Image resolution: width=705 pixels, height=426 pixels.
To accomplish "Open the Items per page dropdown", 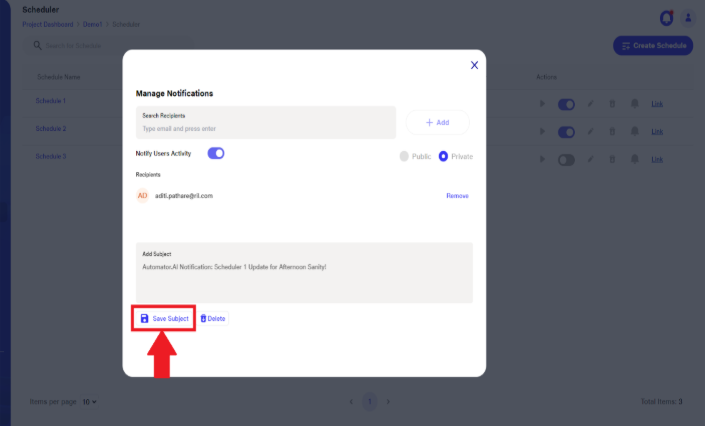I will pyautogui.click(x=89, y=402).
